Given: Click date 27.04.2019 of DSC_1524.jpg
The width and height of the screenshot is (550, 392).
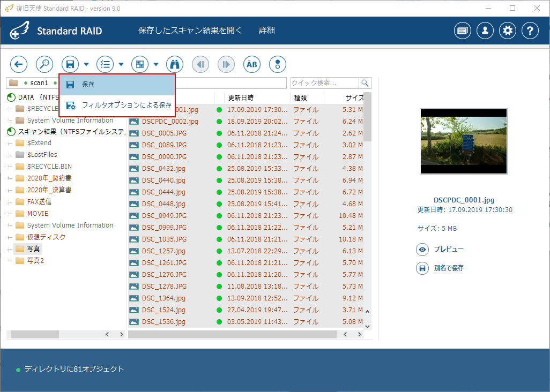Looking at the screenshot, I should (x=257, y=310).
